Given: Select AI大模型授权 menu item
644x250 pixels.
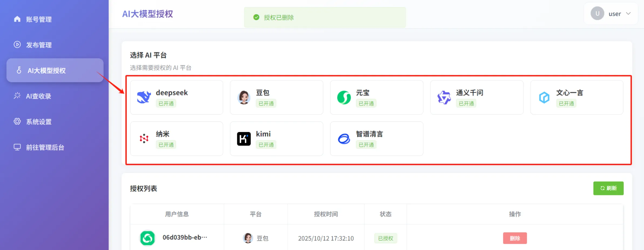Looking at the screenshot, I should pyautogui.click(x=55, y=70).
